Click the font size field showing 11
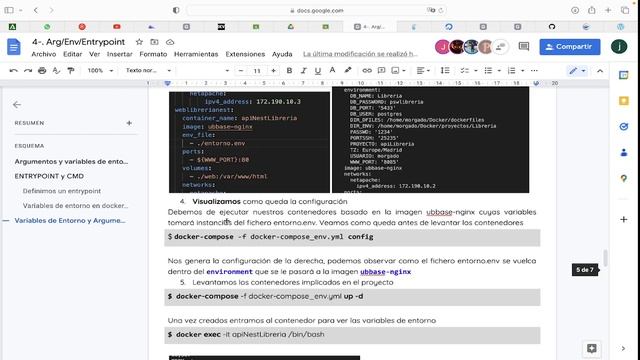The image size is (640, 360). 257,71
